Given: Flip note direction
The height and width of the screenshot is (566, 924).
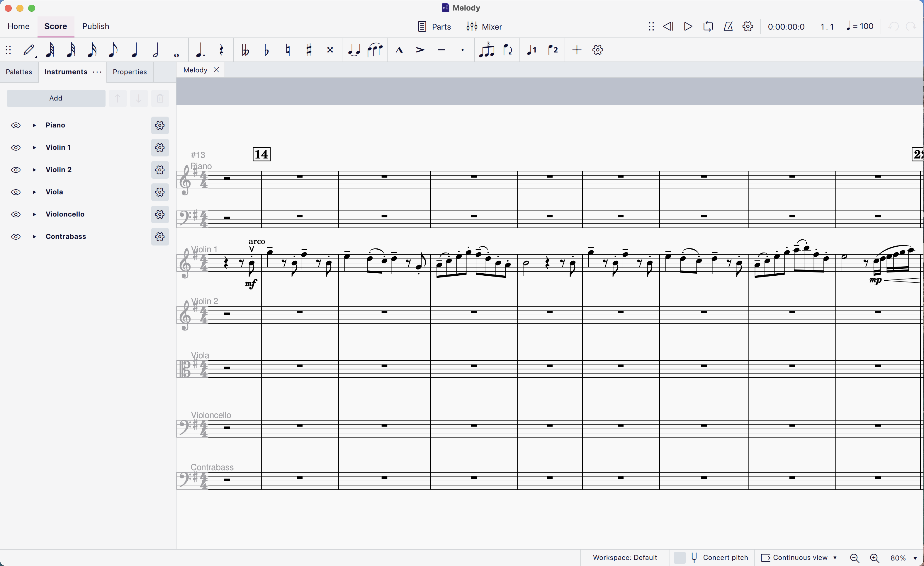Looking at the screenshot, I should pos(508,50).
